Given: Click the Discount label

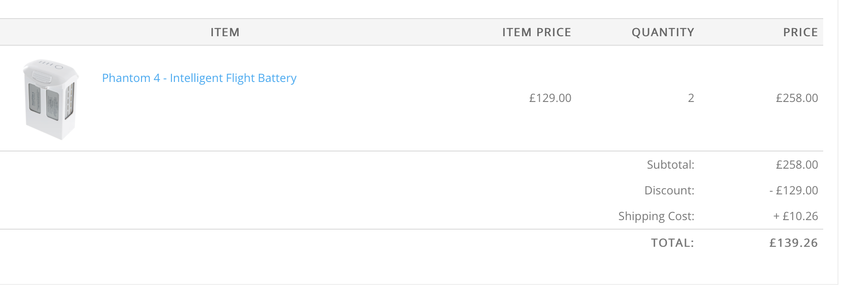Looking at the screenshot, I should 669,191.
